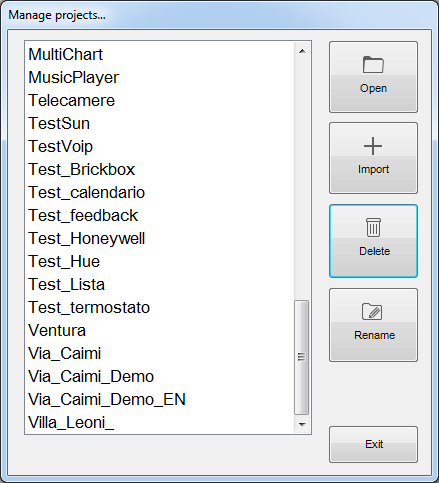The height and width of the screenshot is (483, 439).
Task: Click the Exit button
Action: pos(373,444)
